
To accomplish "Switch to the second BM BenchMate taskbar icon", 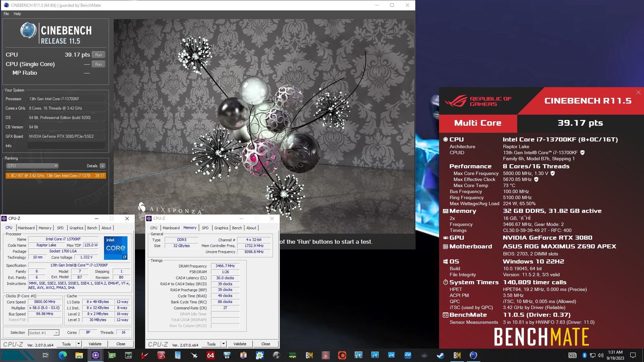I will tap(457, 355).
